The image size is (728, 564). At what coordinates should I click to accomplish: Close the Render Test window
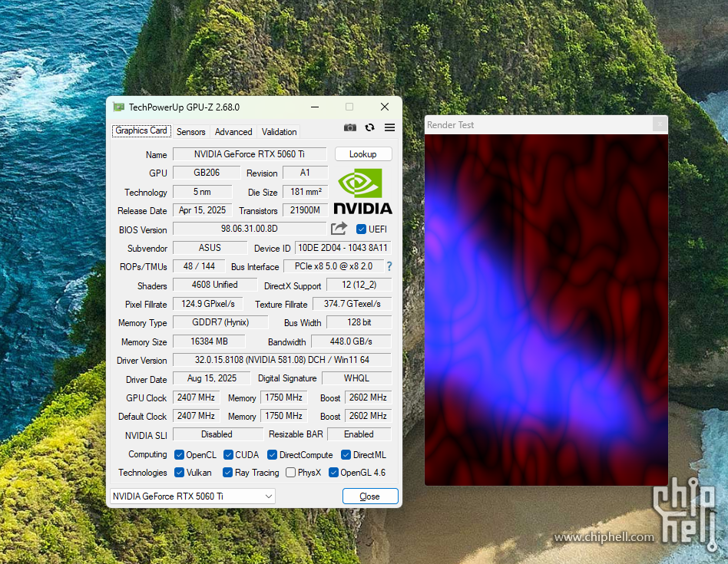(660, 124)
